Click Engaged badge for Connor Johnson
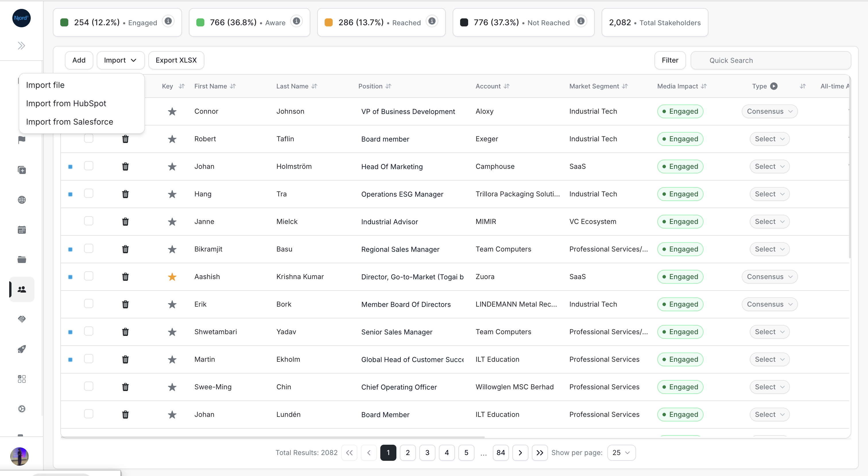This screenshot has width=868, height=476. click(x=680, y=111)
